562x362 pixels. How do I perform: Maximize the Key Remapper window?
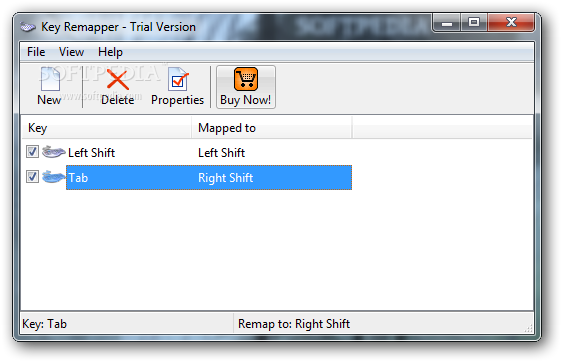point(474,23)
